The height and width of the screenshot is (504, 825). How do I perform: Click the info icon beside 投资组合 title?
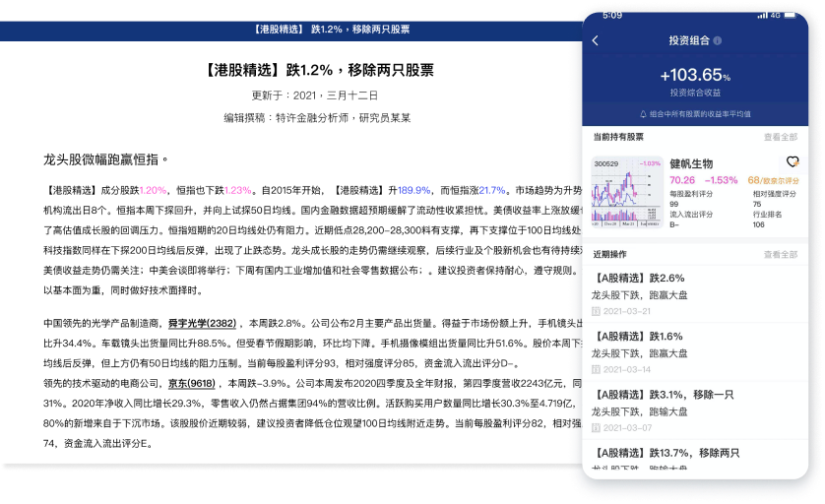click(x=718, y=41)
